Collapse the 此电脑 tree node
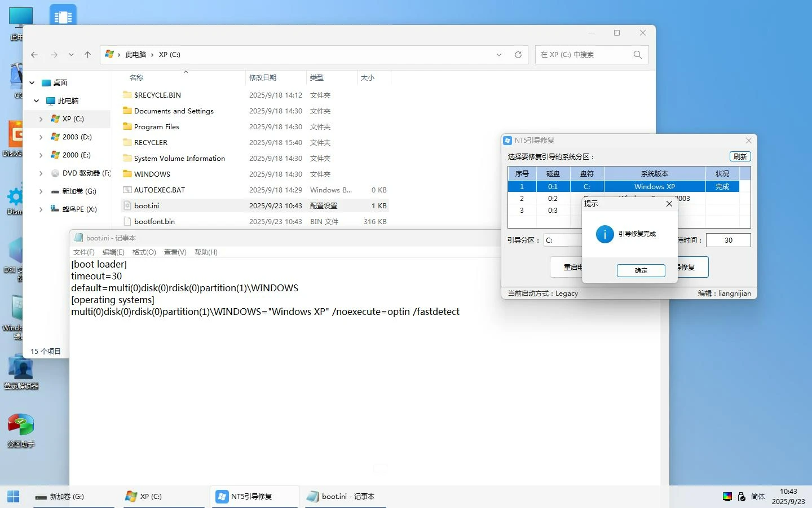Screen dimensions: 812x508 click(37, 100)
